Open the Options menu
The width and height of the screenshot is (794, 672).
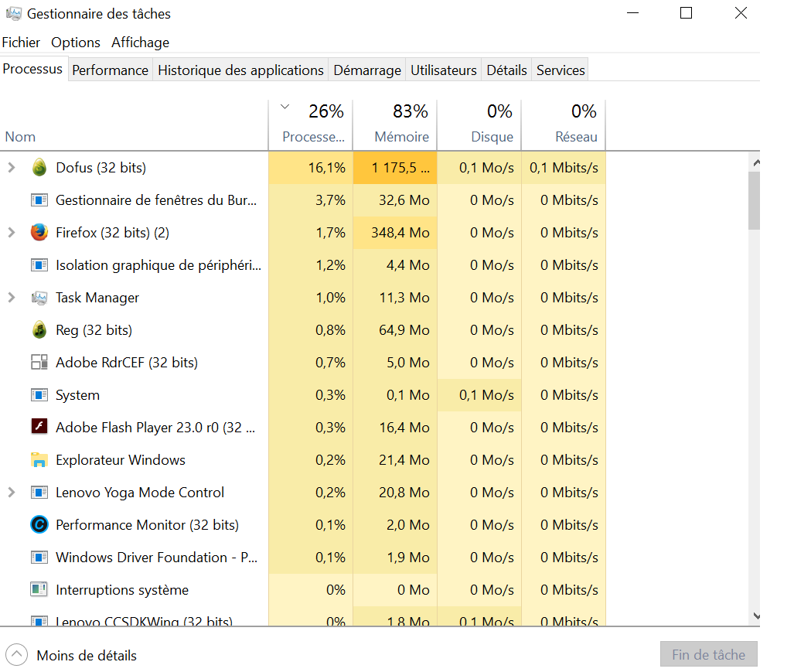tap(76, 43)
